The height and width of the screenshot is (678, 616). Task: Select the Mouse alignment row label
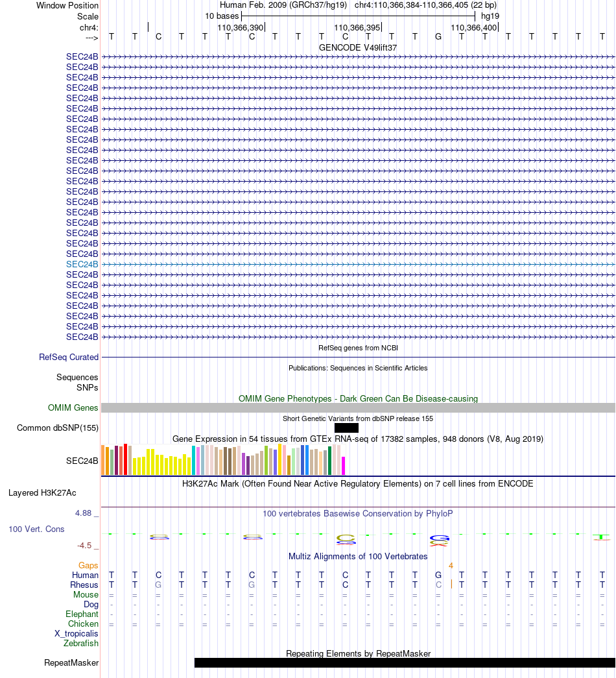(86, 595)
